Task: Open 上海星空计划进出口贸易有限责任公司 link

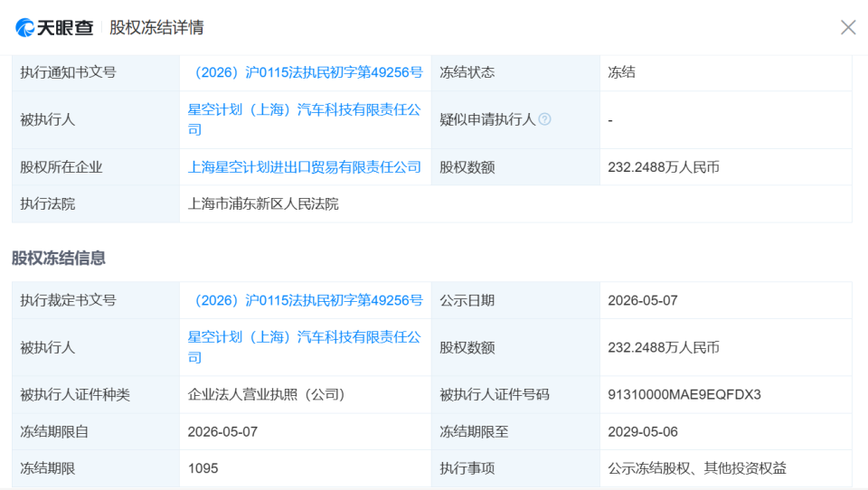Action: click(x=305, y=167)
